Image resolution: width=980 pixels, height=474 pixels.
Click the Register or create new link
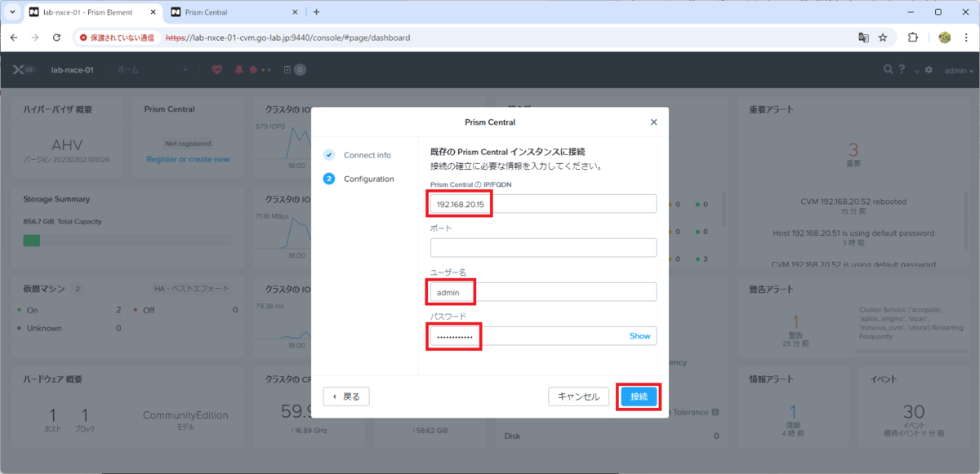tap(188, 159)
